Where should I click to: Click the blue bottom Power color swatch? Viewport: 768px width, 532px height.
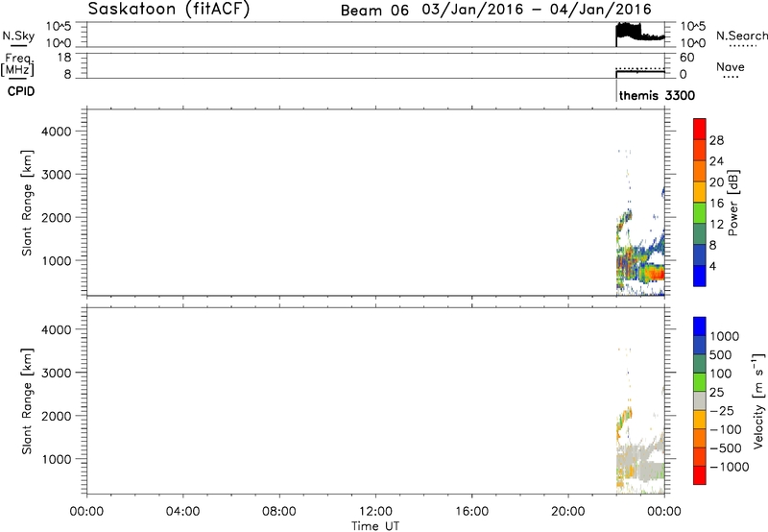[x=700, y=276]
